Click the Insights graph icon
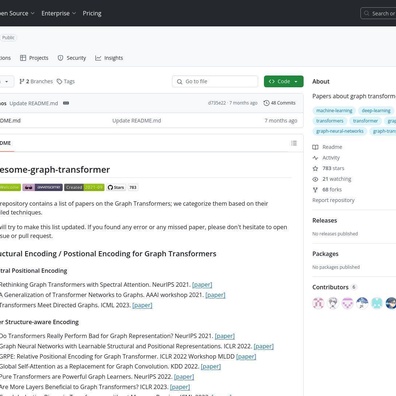 coord(98,58)
